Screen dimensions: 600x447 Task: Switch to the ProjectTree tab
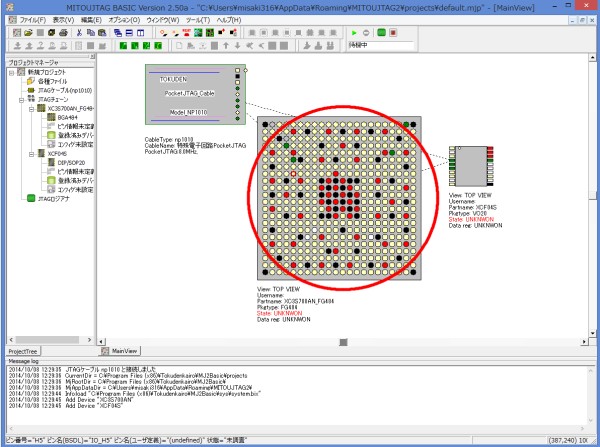click(23, 352)
